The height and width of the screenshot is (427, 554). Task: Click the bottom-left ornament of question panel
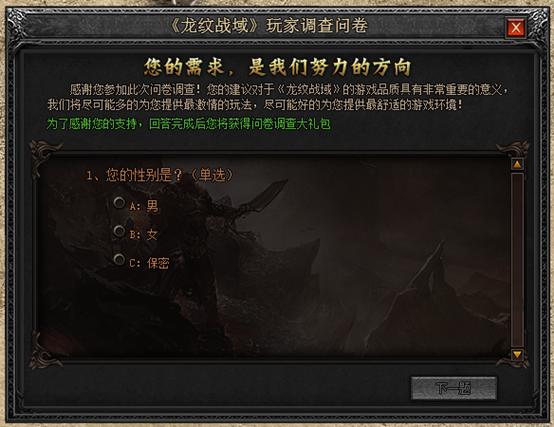click(x=44, y=350)
